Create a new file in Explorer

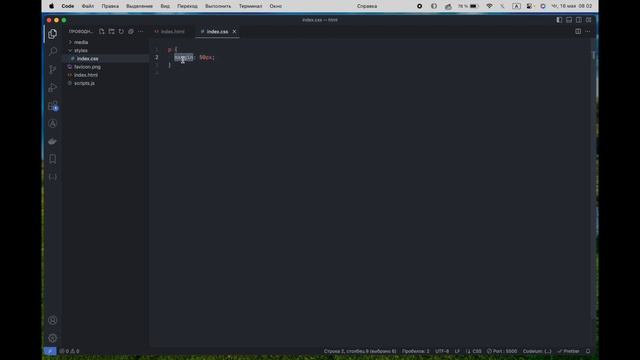click(102, 31)
